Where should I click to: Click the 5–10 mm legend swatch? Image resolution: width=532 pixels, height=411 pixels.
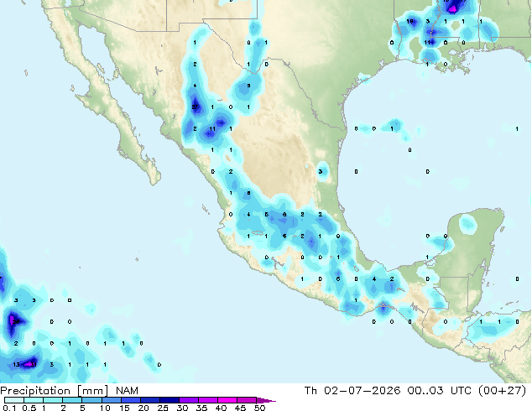pos(91,400)
